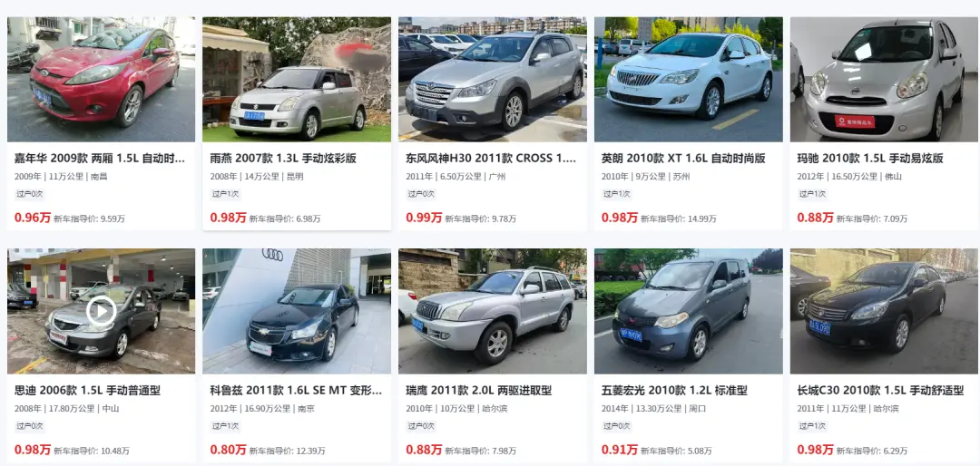
Task: Play the 思迪 2006款 car video
Action: (102, 310)
